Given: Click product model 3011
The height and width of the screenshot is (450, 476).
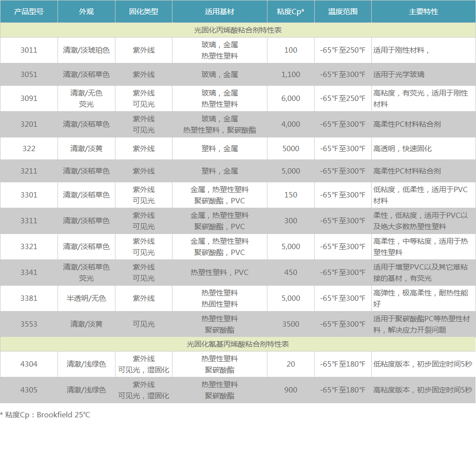Looking at the screenshot, I should [29, 50].
